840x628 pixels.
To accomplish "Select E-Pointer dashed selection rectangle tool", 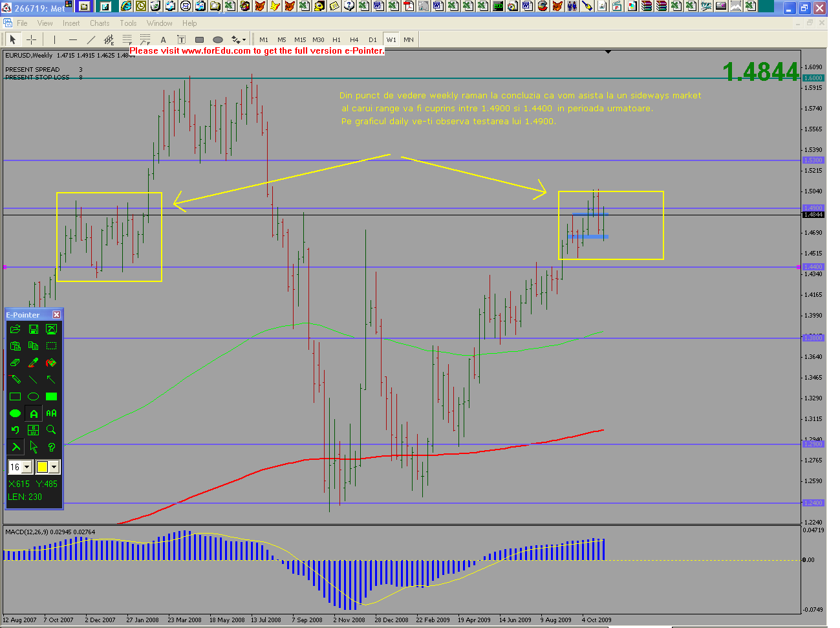I will point(52,346).
